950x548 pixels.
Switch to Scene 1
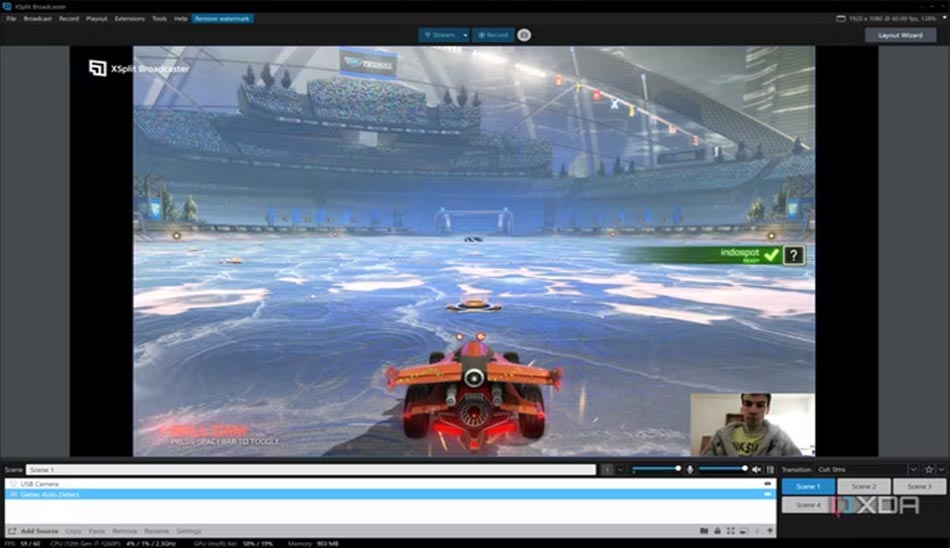[808, 486]
